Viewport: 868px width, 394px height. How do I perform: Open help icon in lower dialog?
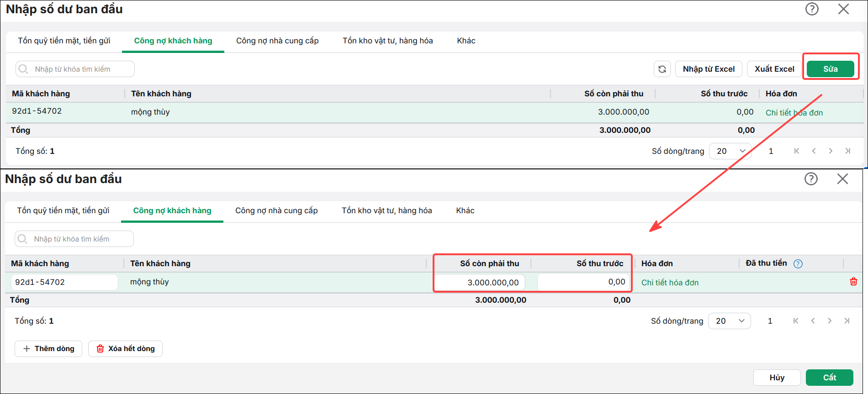pos(811,179)
